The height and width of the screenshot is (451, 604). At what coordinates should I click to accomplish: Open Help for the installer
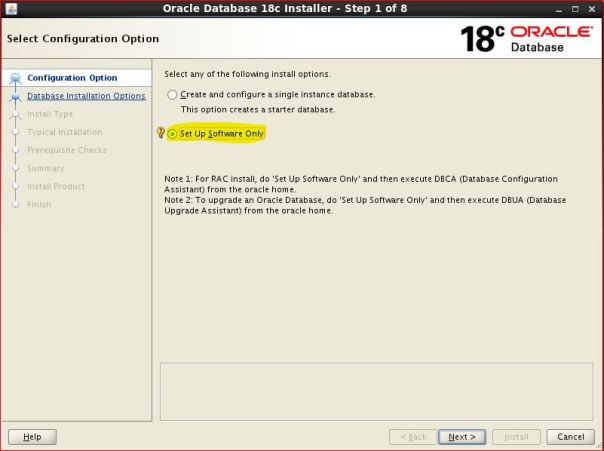pyautogui.click(x=32, y=437)
